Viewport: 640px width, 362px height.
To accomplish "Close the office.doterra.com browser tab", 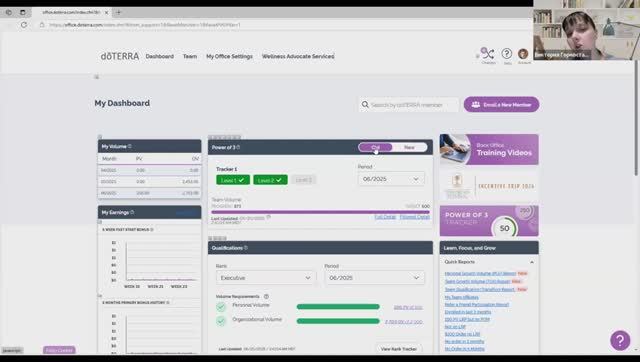I will 107,13.
